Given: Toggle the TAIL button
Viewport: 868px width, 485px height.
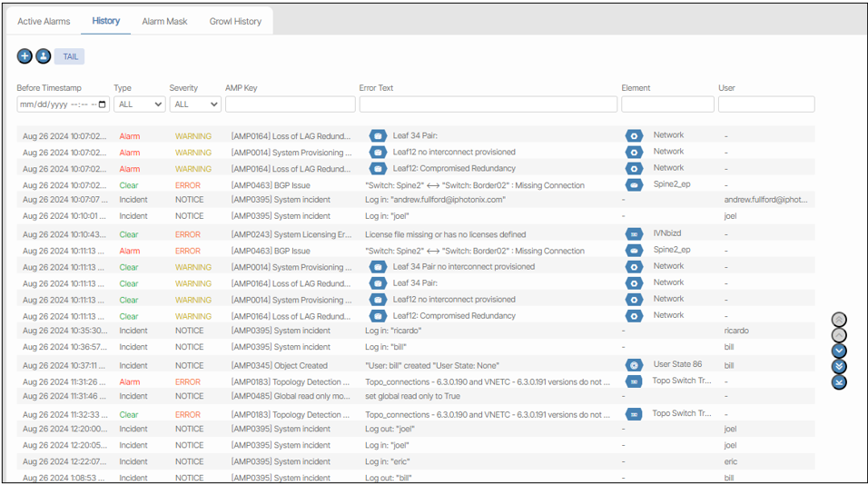Looking at the screenshot, I should point(70,56).
